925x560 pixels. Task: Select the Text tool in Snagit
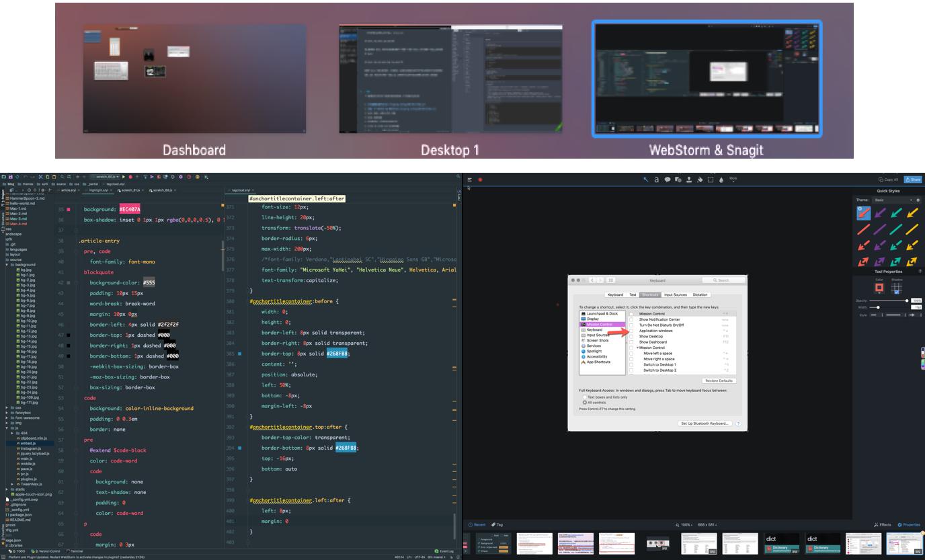[x=657, y=179]
